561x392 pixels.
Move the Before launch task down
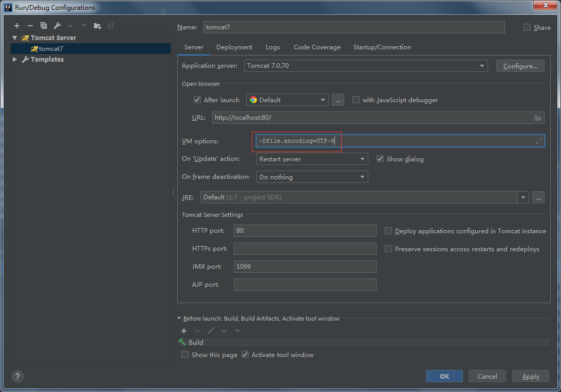point(237,331)
